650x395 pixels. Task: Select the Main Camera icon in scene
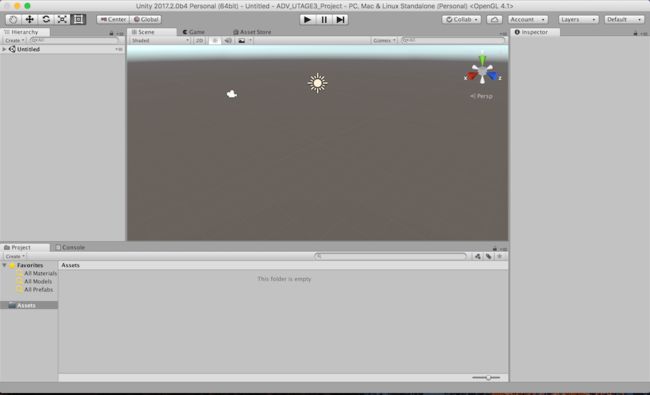coord(232,94)
